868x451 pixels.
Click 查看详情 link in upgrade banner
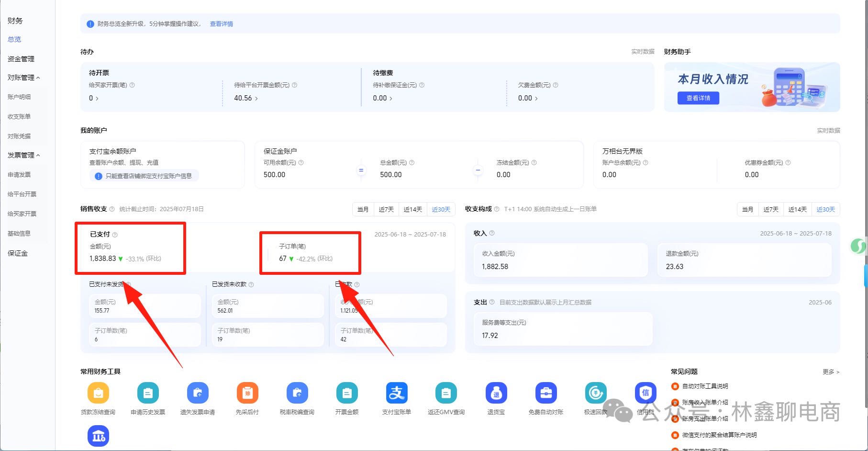pos(222,24)
